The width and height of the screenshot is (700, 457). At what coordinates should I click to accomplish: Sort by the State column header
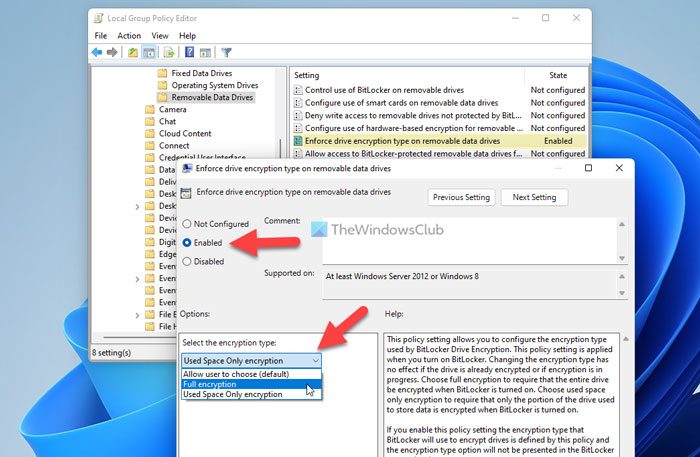click(x=557, y=75)
